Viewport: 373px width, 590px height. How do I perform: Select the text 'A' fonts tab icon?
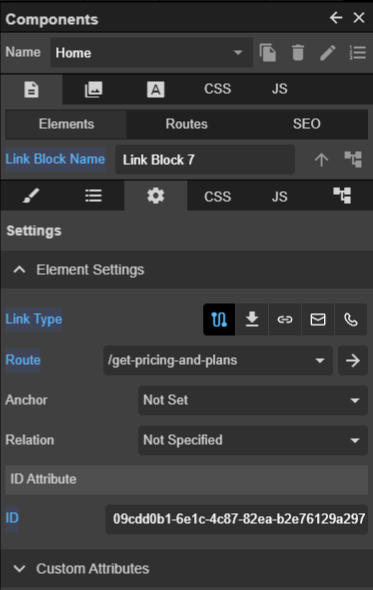(155, 90)
